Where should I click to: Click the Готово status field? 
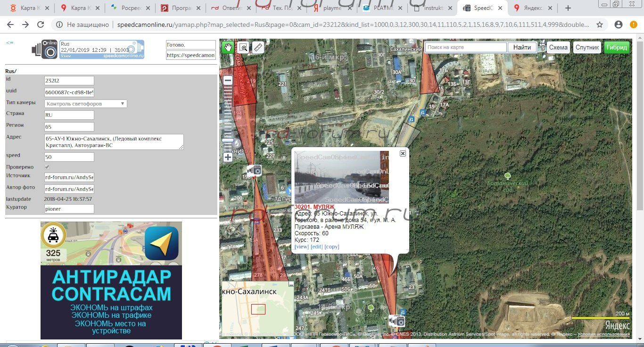point(190,45)
